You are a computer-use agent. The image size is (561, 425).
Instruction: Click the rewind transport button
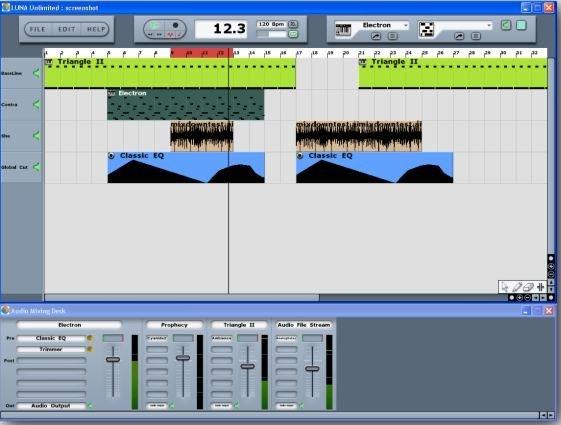pyautogui.click(x=151, y=35)
